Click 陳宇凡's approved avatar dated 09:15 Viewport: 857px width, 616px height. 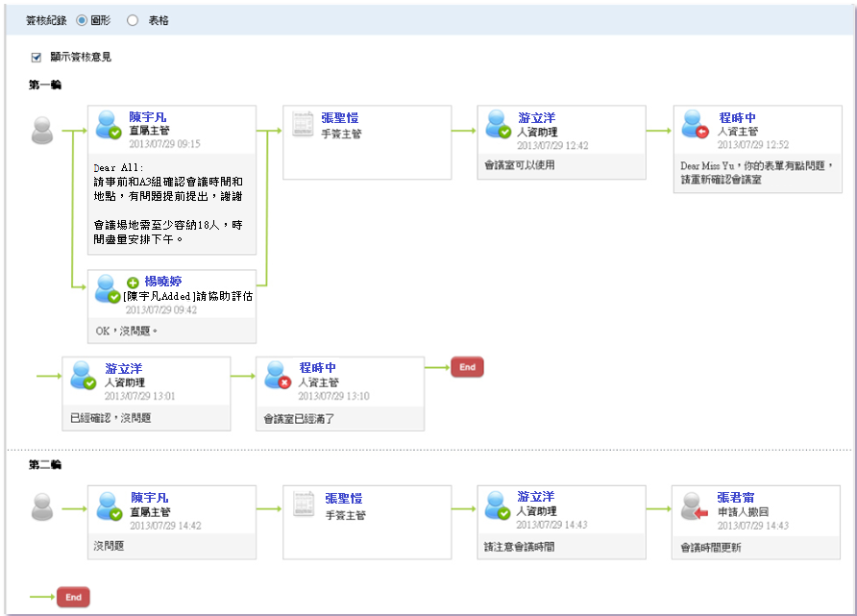109,125
